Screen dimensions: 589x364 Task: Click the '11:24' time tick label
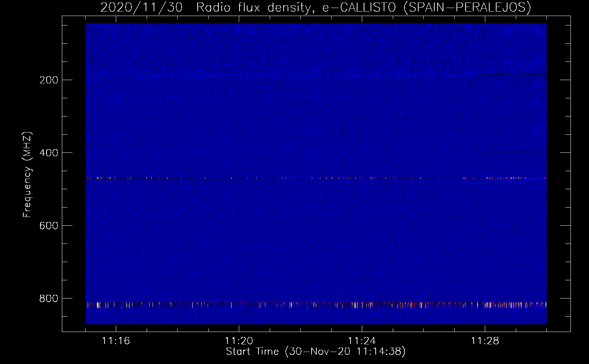point(362,341)
